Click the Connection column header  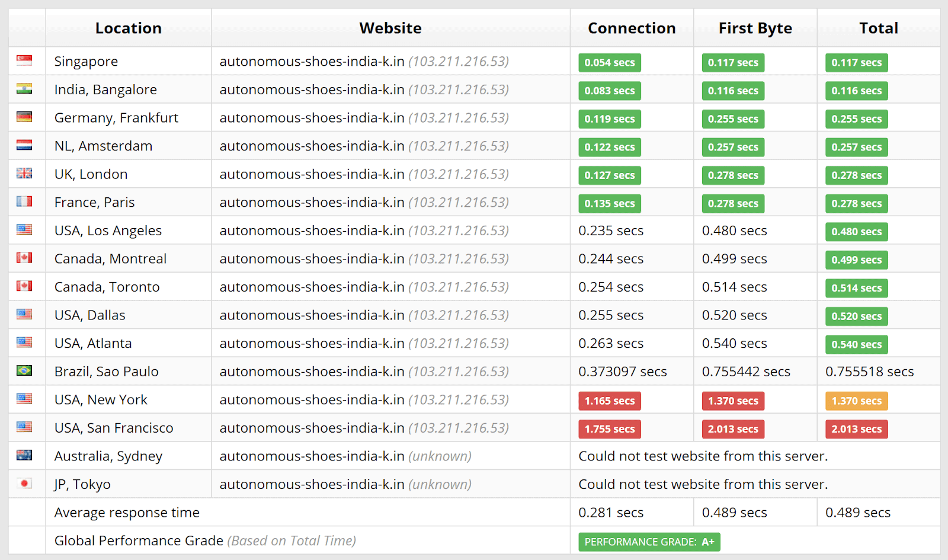pyautogui.click(x=632, y=28)
